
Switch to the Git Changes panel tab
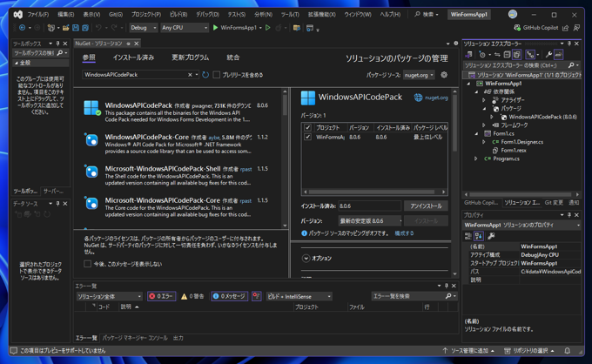pyautogui.click(x=554, y=203)
